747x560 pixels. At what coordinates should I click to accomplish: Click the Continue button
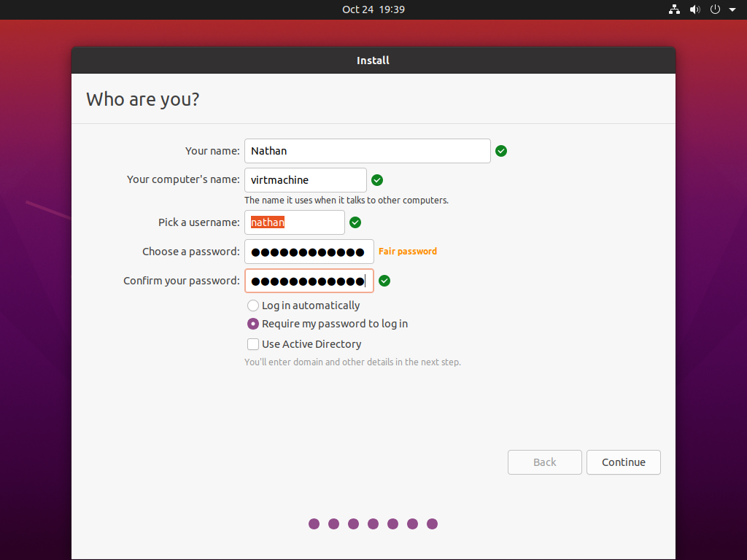[x=623, y=462]
